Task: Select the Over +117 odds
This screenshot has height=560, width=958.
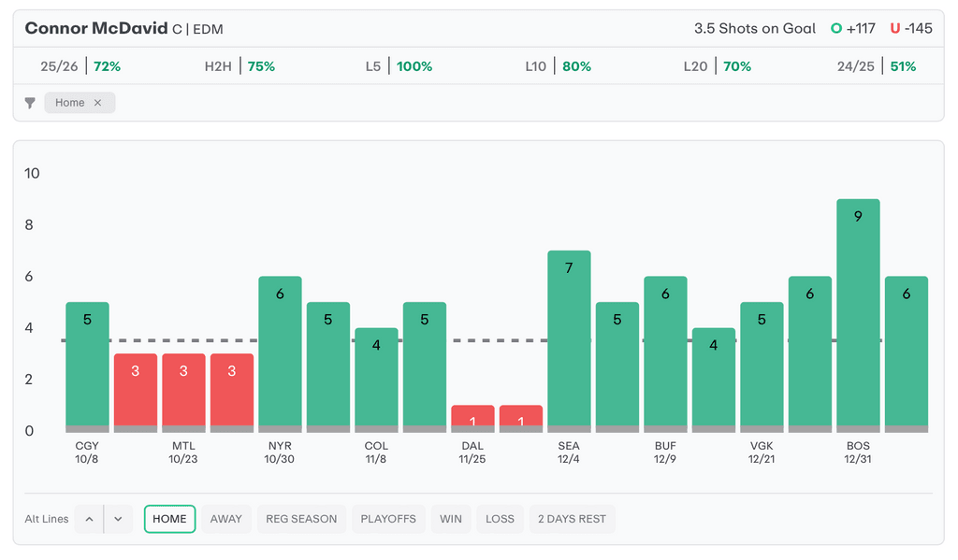Action: click(853, 28)
